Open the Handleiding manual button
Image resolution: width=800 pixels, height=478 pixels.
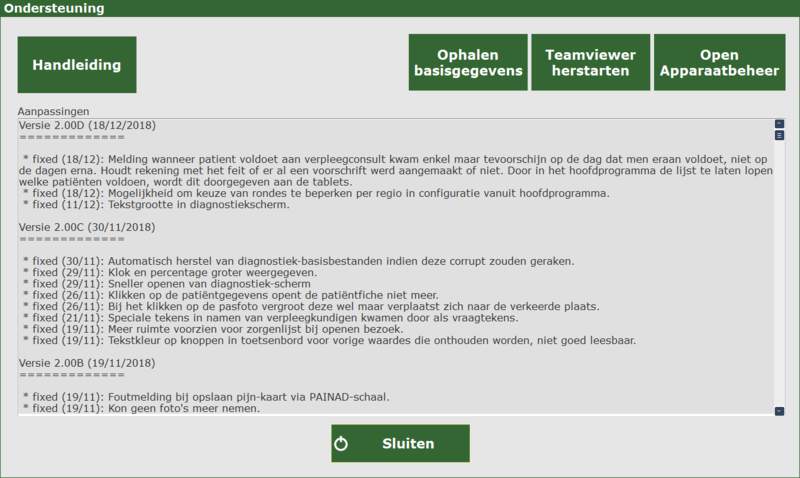coord(77,65)
